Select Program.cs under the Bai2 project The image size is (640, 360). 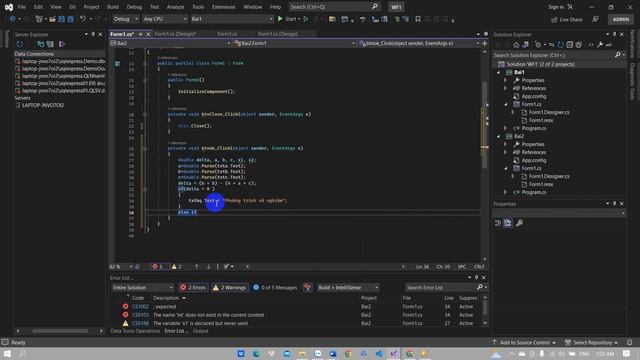coord(533,192)
